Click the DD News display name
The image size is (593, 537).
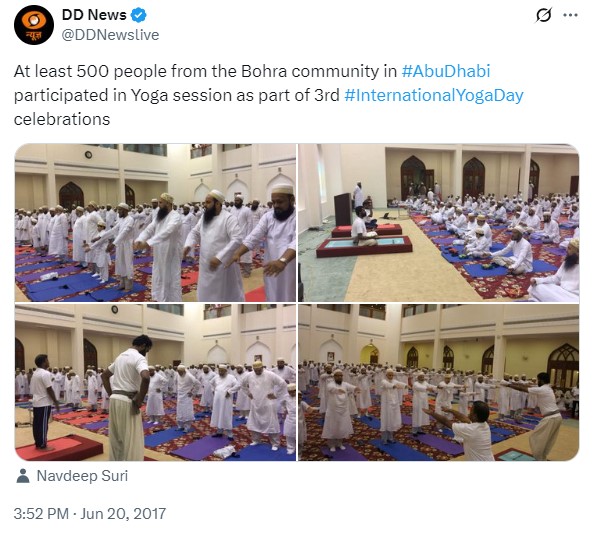pyautogui.click(x=94, y=15)
